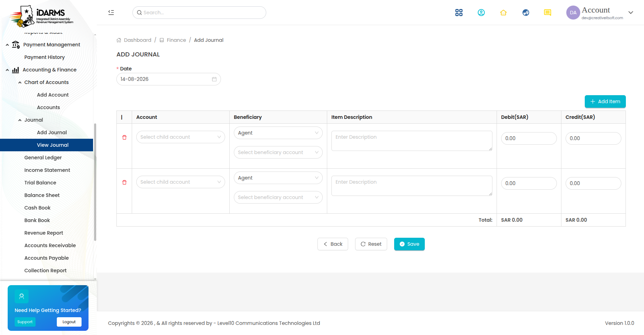Click into the top Search box
Screen dimensions: 644x335
(199, 13)
